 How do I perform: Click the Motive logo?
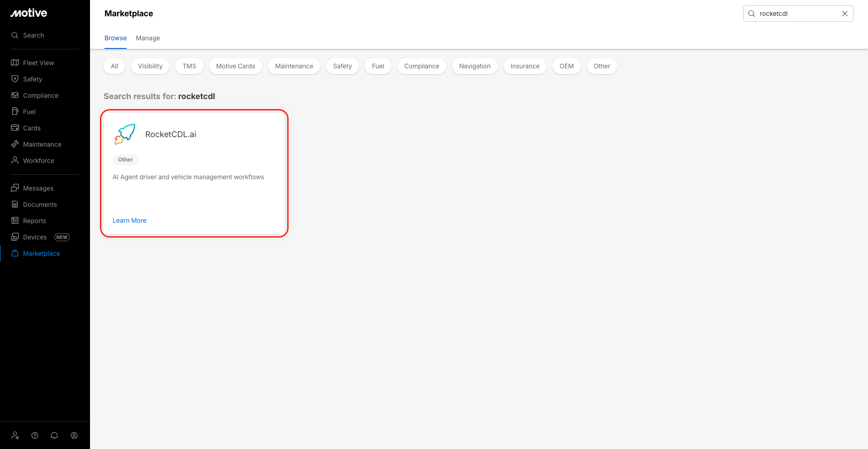[29, 13]
